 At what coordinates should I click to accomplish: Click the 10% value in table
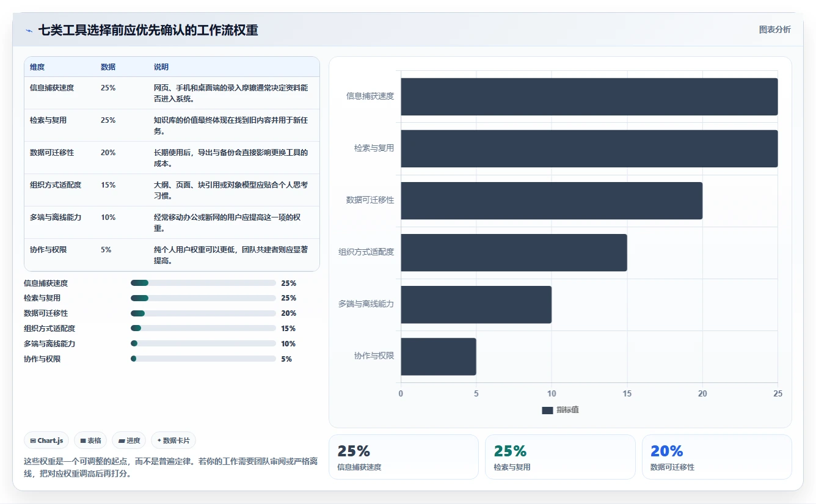click(108, 217)
